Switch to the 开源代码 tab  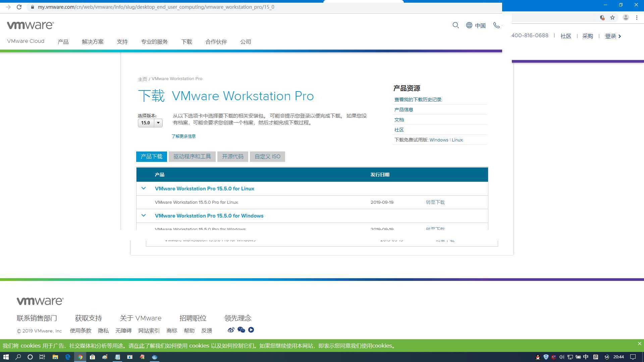233,157
